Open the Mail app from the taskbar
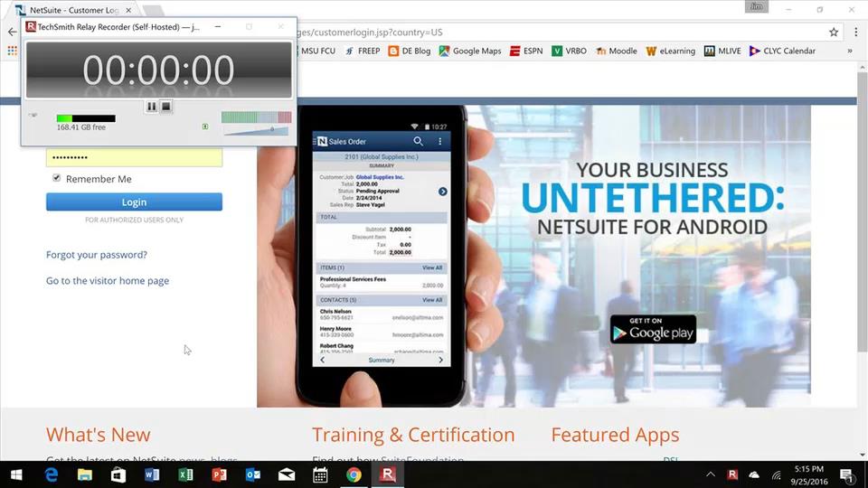The image size is (868, 488). click(x=287, y=474)
